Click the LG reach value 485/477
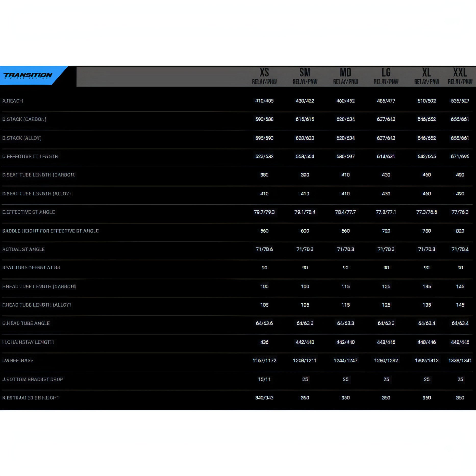 pyautogui.click(x=386, y=101)
